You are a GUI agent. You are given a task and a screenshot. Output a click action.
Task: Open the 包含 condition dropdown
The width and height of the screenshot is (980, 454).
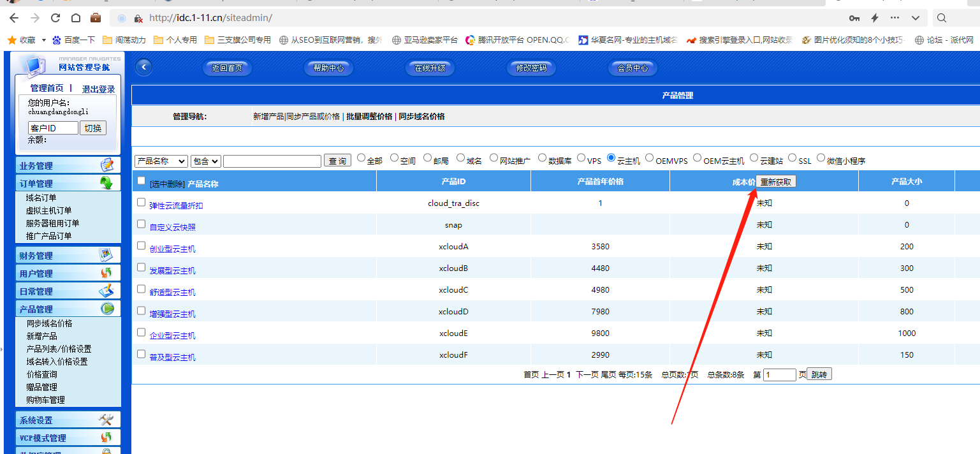coord(205,161)
